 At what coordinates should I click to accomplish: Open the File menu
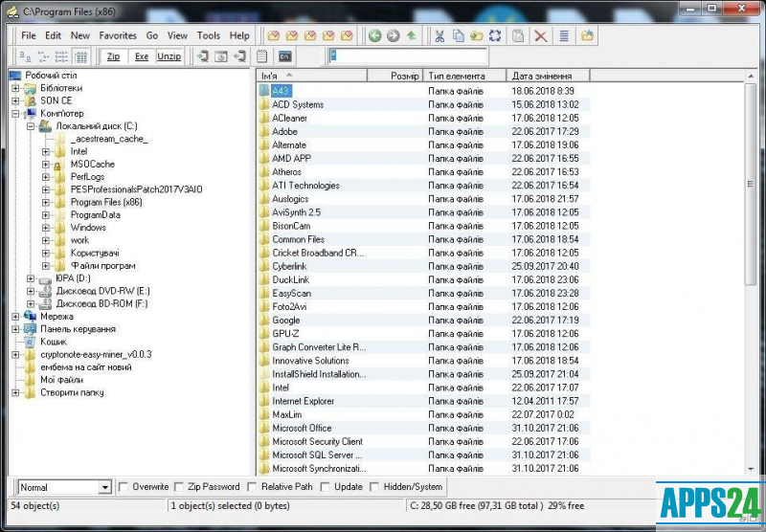coord(29,35)
